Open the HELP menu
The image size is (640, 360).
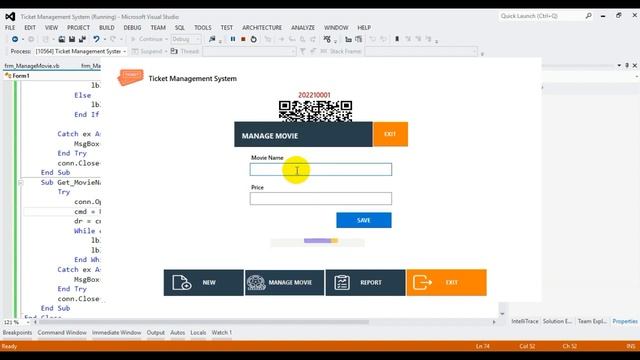click(364, 27)
